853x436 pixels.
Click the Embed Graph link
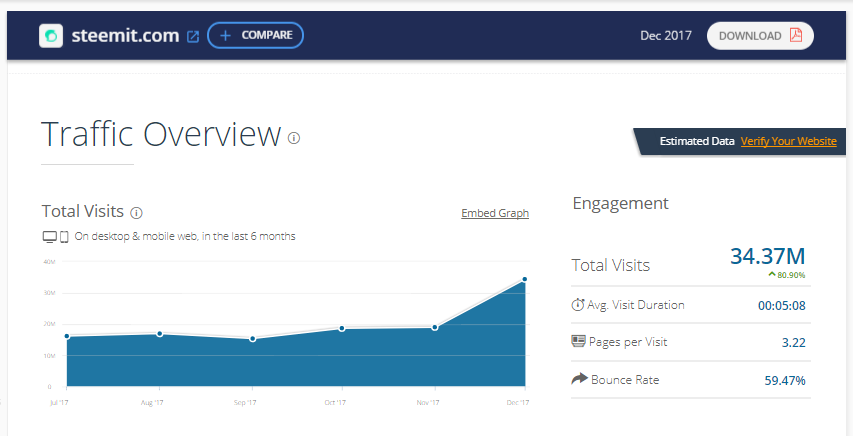point(495,213)
